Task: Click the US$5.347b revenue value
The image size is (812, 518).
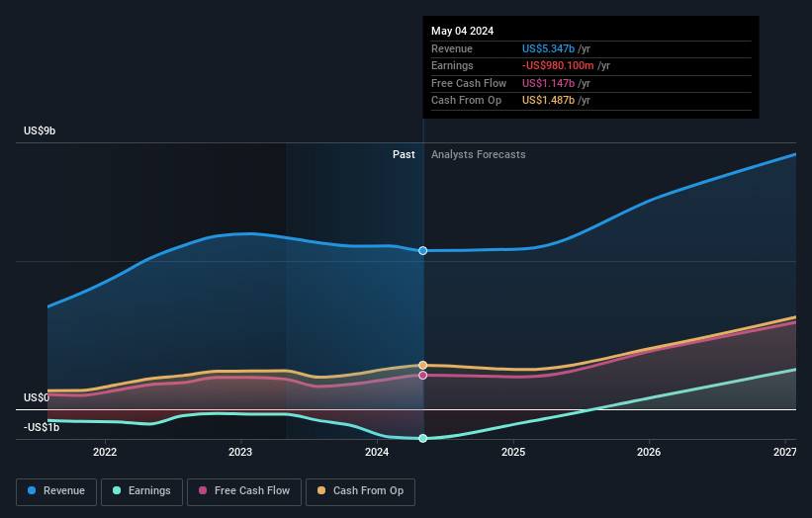Action: 548,48
